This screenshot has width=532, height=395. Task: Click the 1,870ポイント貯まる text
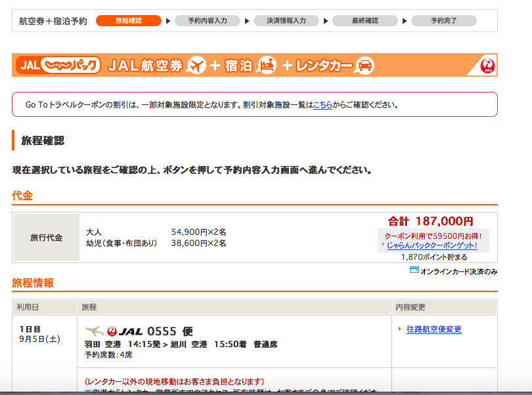tap(434, 257)
